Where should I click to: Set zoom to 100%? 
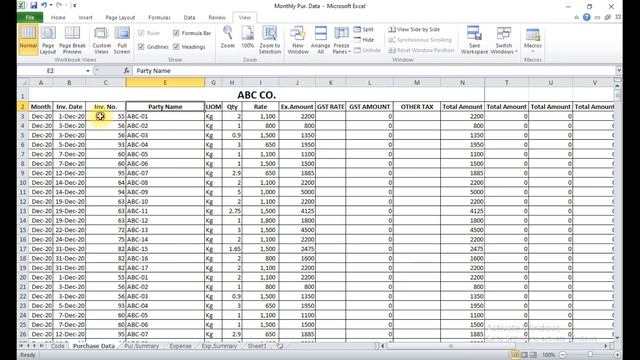pyautogui.click(x=248, y=37)
